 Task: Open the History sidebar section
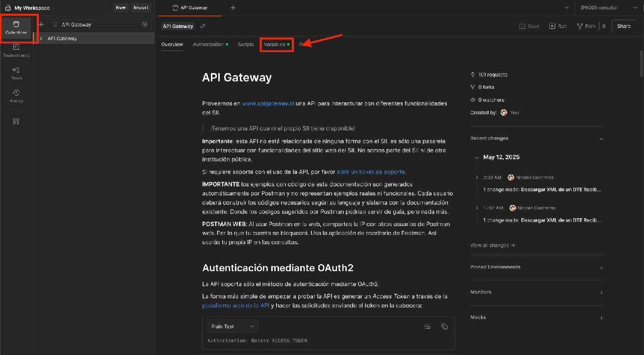coord(16,96)
